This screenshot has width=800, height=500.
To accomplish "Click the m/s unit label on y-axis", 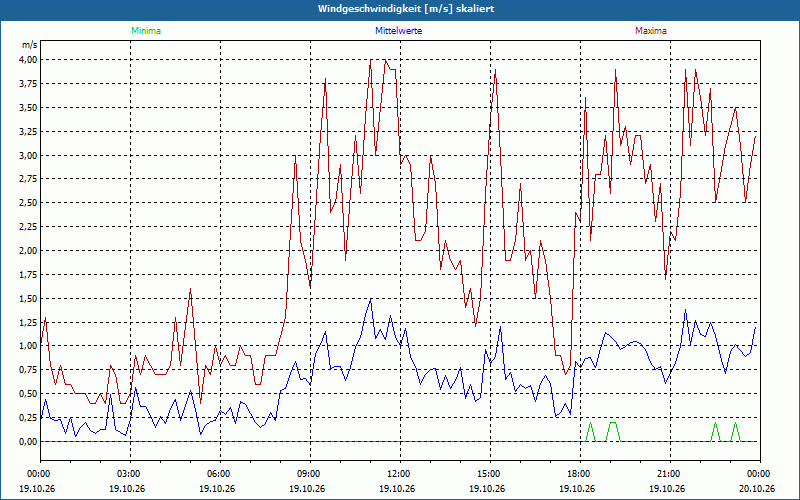I will tap(29, 45).
